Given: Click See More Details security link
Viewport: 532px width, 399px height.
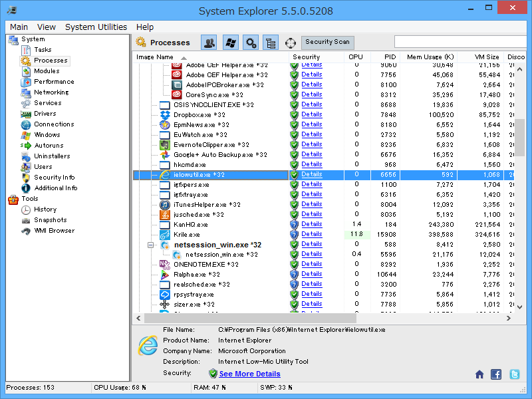Looking at the screenshot, I should click(x=250, y=374).
